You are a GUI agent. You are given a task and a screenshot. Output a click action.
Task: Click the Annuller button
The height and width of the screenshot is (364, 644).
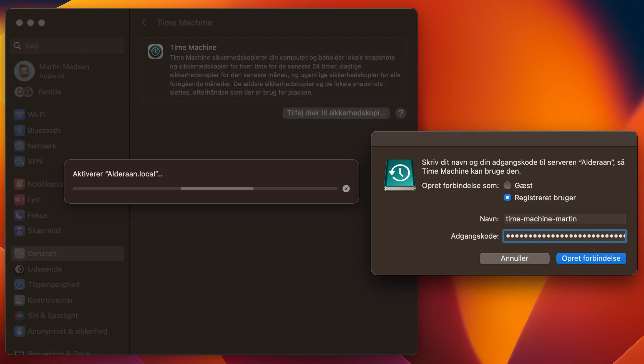click(x=514, y=258)
